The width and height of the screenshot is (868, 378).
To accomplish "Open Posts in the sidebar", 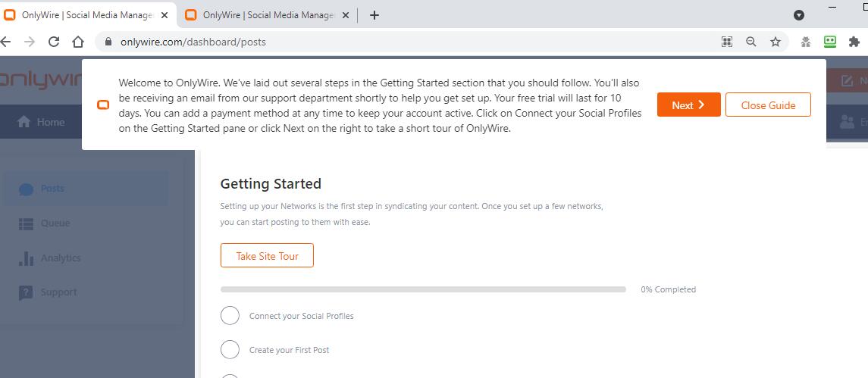I will point(86,189).
